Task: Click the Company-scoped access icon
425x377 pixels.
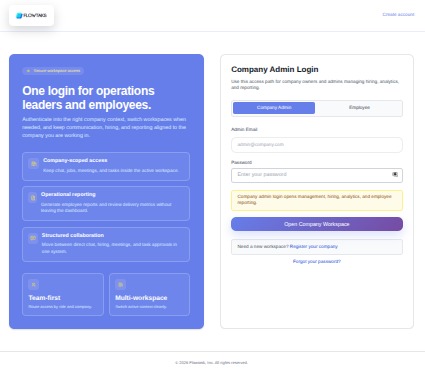Action: [34, 164]
